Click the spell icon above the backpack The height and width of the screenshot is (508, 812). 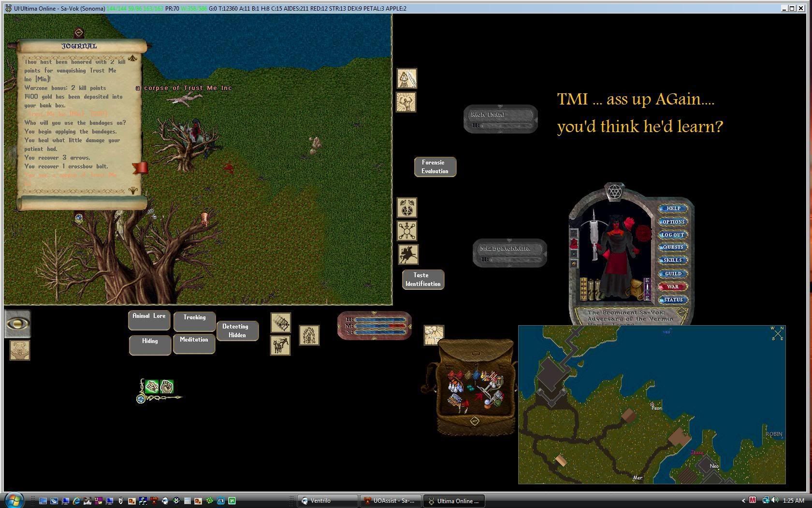pos(434,334)
